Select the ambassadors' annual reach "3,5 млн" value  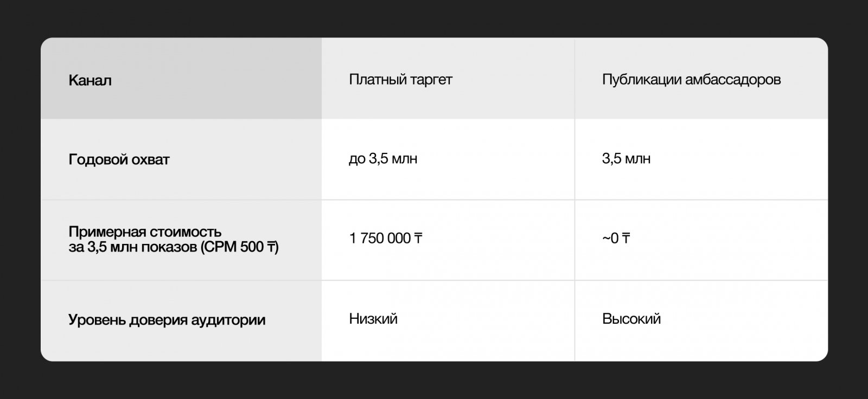[626, 159]
